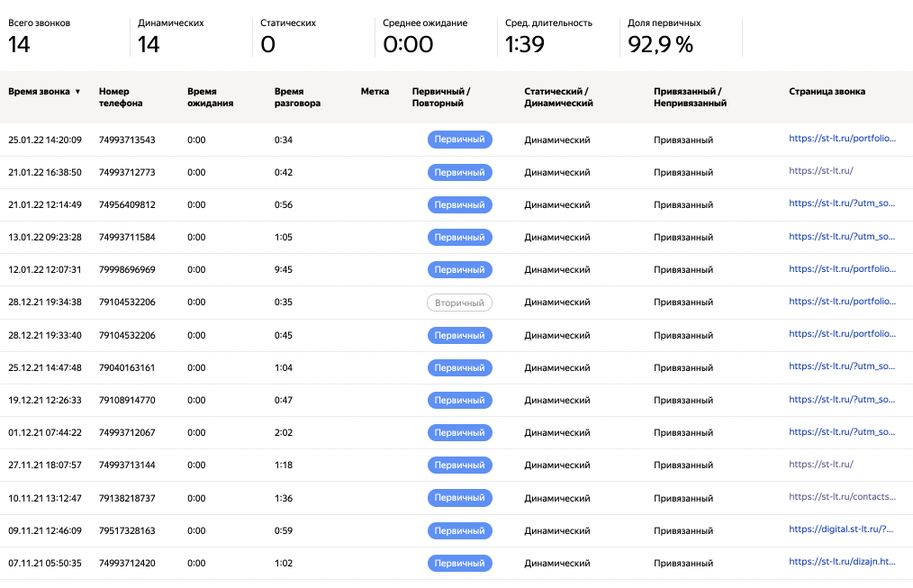913x588 pixels.
Task: Click the Первичный / Повторный column header
Action: coord(441,97)
